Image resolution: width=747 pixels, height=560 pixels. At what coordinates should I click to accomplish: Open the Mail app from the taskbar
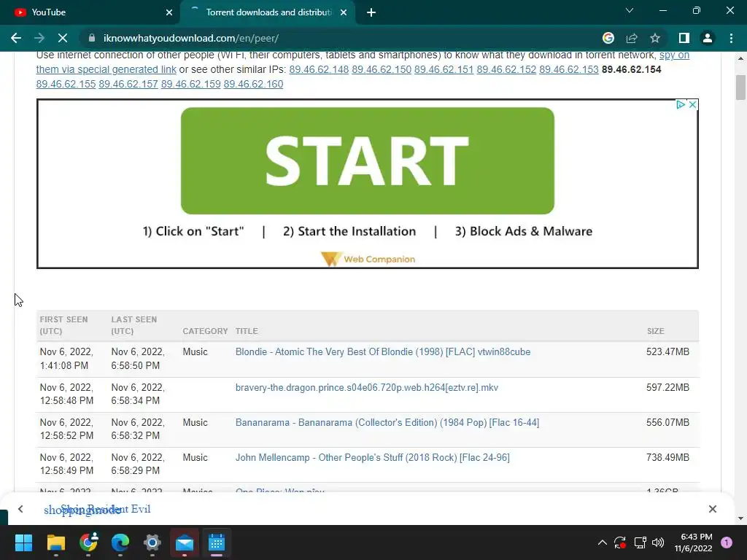click(x=185, y=542)
